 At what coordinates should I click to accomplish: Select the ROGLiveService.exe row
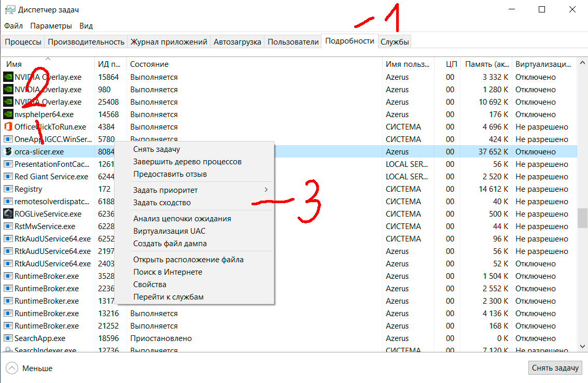pos(289,214)
